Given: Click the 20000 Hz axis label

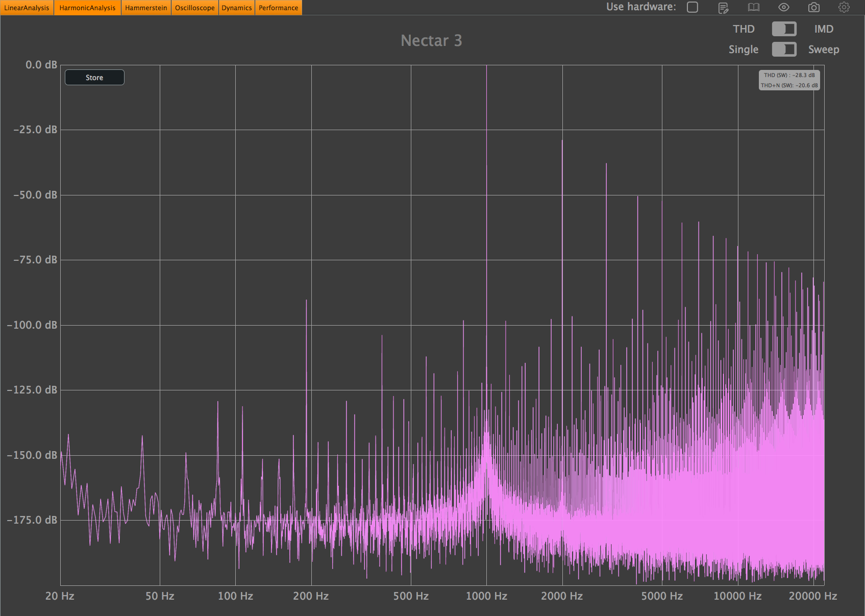Looking at the screenshot, I should click(813, 596).
